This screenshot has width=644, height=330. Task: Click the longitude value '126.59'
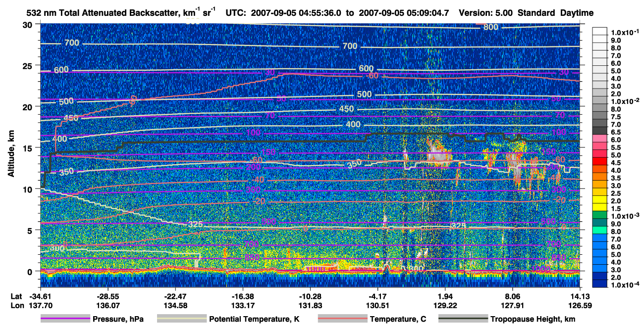coord(580,305)
